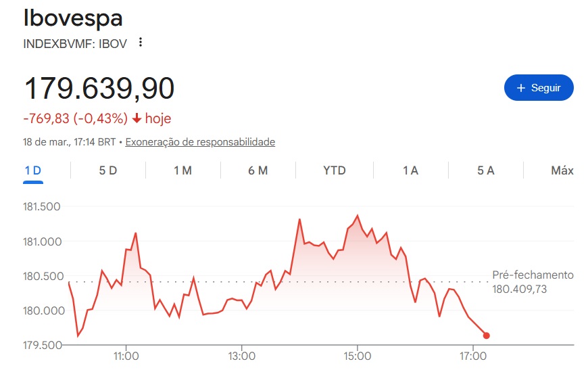Select the Máx range tab

coord(562,170)
